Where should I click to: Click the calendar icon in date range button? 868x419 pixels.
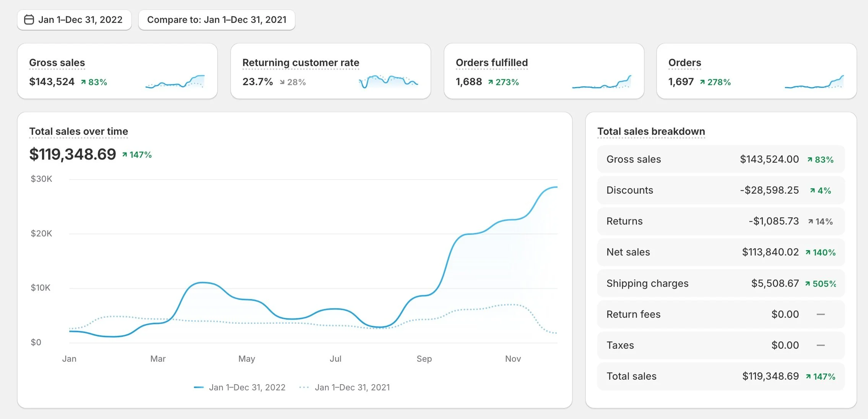tap(29, 20)
